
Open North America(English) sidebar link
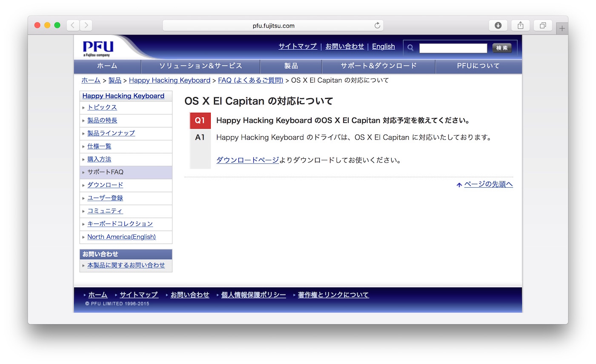pos(121,237)
